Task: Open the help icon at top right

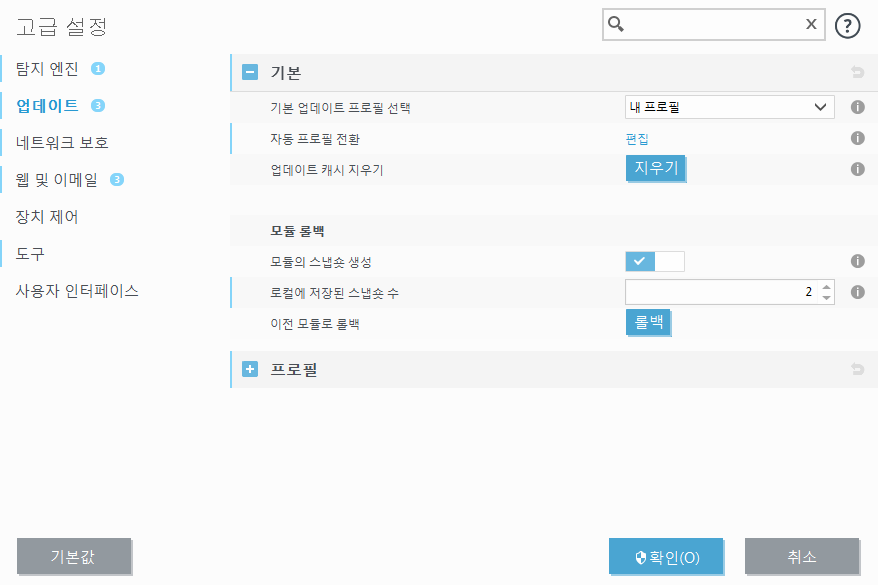Action: 847,25
